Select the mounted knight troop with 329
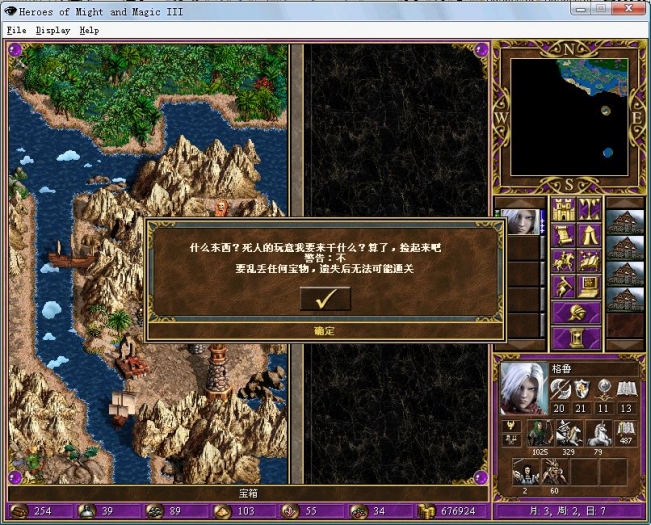This screenshot has width=651, height=525. (x=569, y=433)
